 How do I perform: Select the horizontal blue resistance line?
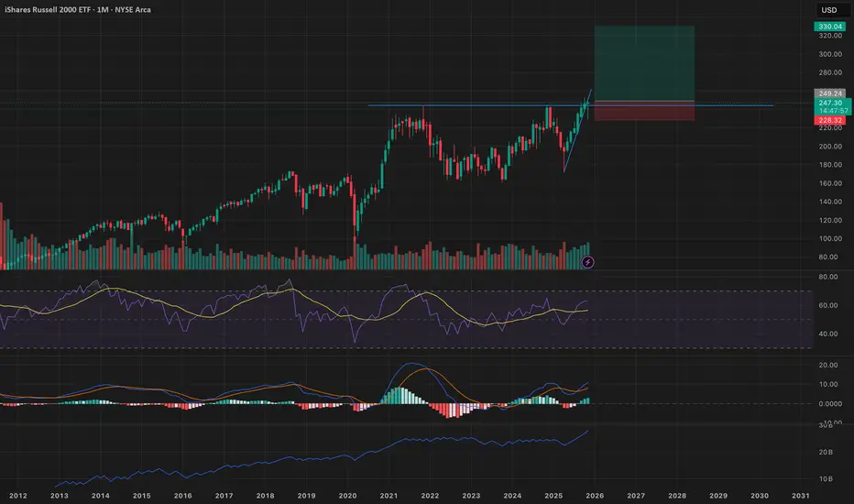click(570, 105)
